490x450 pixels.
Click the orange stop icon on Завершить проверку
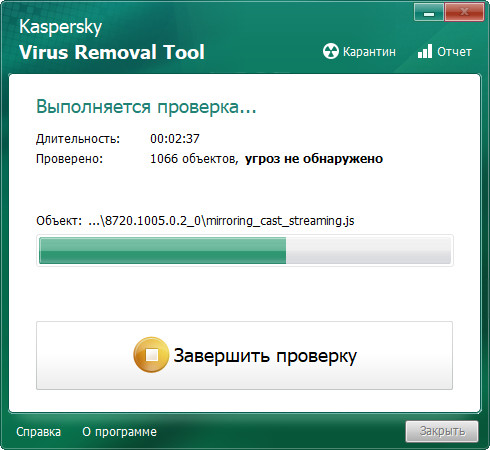coord(151,355)
